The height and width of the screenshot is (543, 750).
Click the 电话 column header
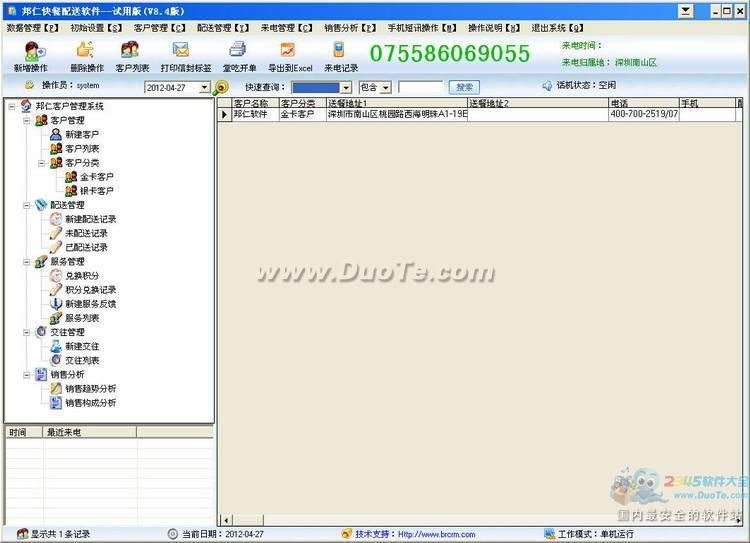644,103
